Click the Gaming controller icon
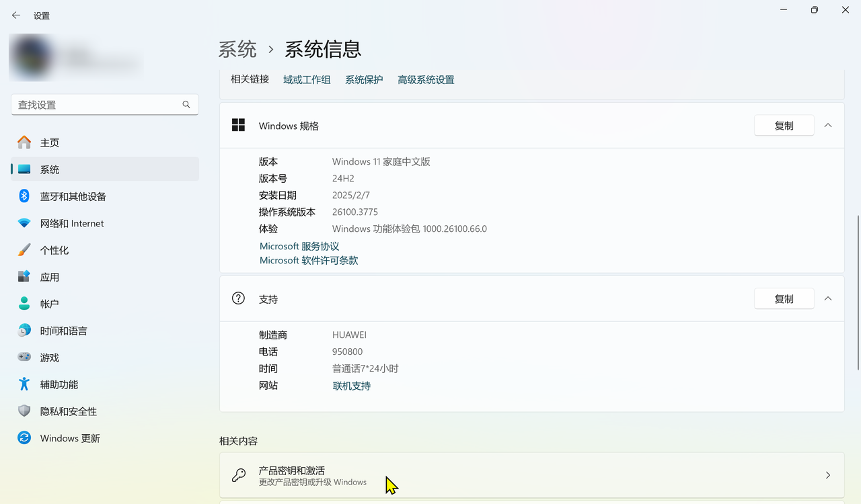 (24, 358)
